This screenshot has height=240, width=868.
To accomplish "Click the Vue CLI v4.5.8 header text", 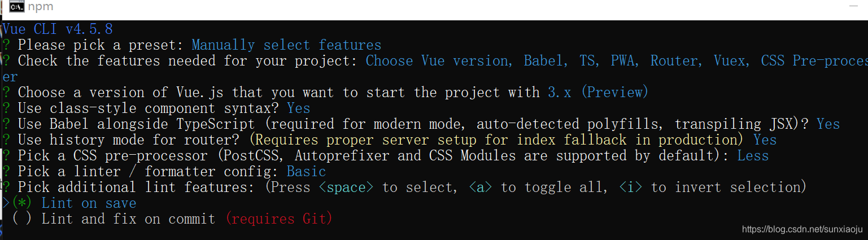I will [x=58, y=29].
